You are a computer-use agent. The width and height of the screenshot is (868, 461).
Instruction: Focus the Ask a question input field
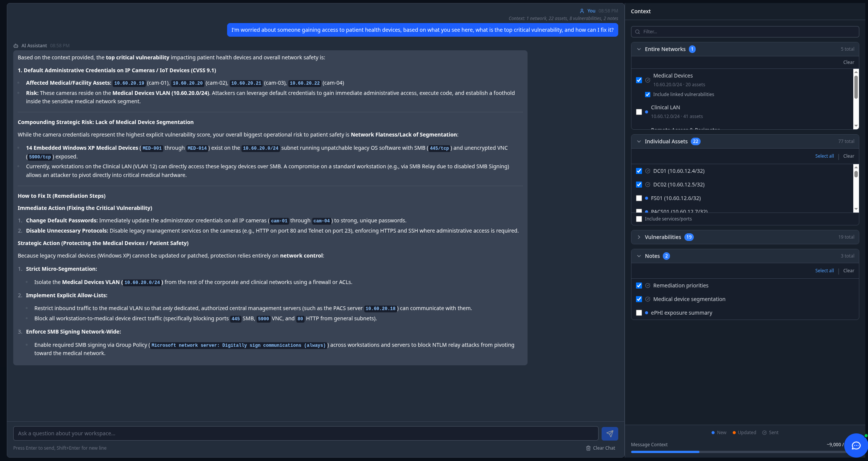(x=306, y=433)
